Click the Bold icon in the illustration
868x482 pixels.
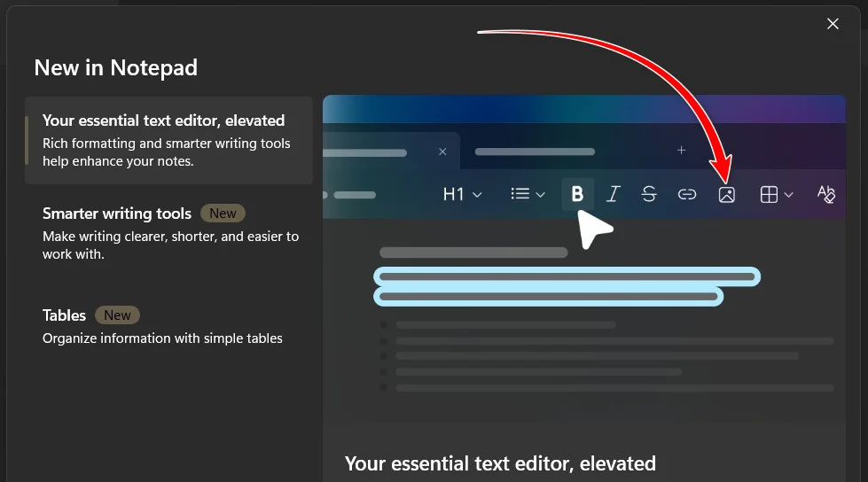click(x=577, y=194)
